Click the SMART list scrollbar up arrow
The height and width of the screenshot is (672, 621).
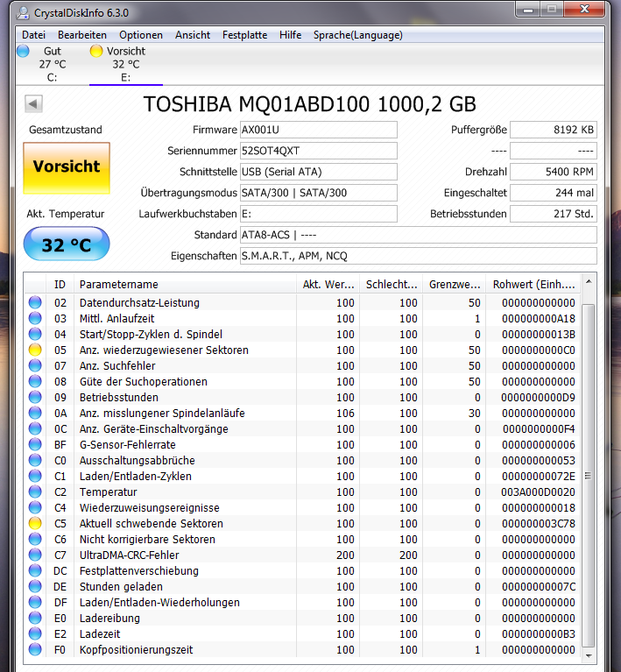point(589,281)
